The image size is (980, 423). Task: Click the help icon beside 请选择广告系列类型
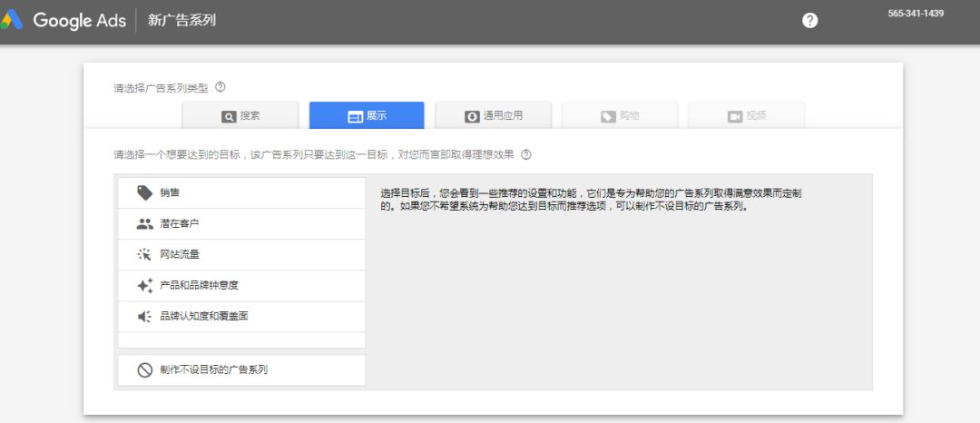tap(220, 87)
